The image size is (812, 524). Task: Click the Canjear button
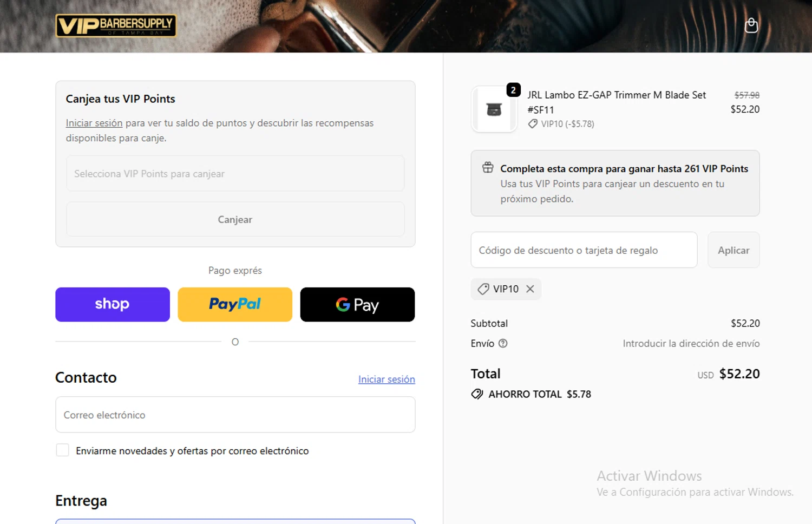pyautogui.click(x=235, y=219)
